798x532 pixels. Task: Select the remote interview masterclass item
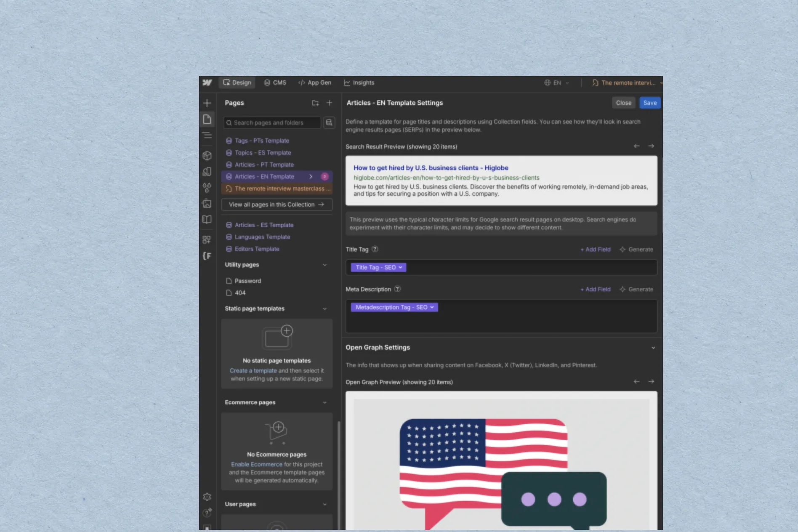click(277, 189)
